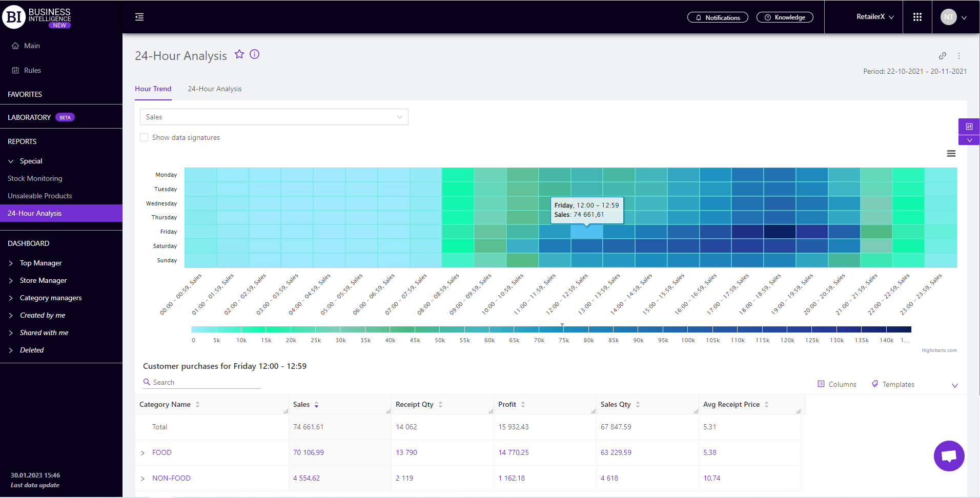Open the Knowledge button
Viewport: 980px width, 498px height.
tap(785, 17)
